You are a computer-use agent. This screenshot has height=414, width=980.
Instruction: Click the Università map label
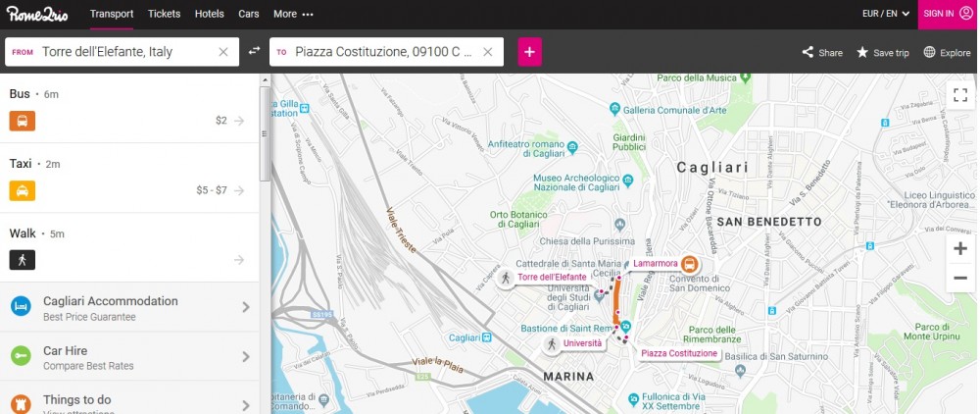(582, 343)
